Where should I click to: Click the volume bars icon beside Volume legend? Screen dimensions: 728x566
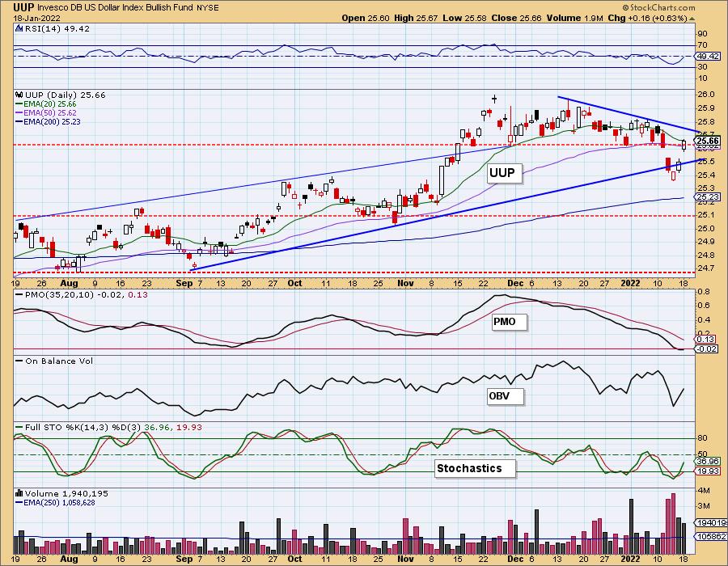19,493
